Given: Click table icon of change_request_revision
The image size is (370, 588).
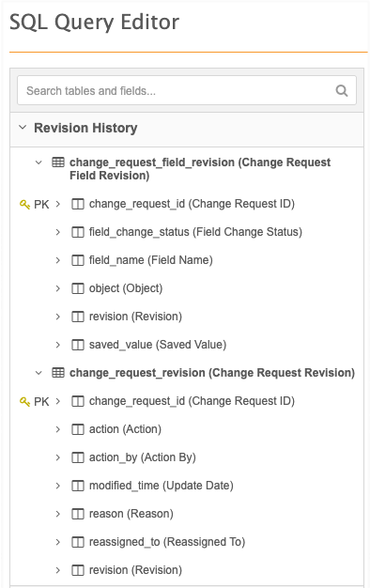Looking at the screenshot, I should (57, 373).
